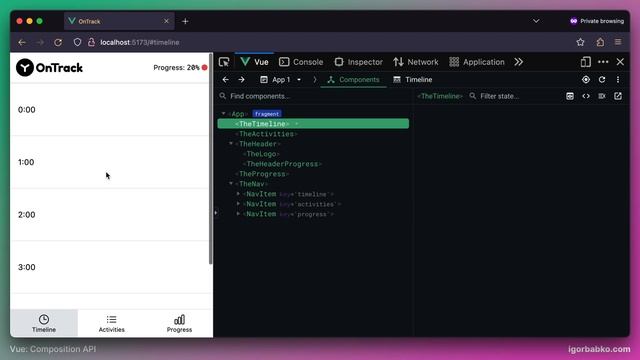Open Vue devtools vertical dots menu
The image size is (640, 360).
click(x=618, y=80)
